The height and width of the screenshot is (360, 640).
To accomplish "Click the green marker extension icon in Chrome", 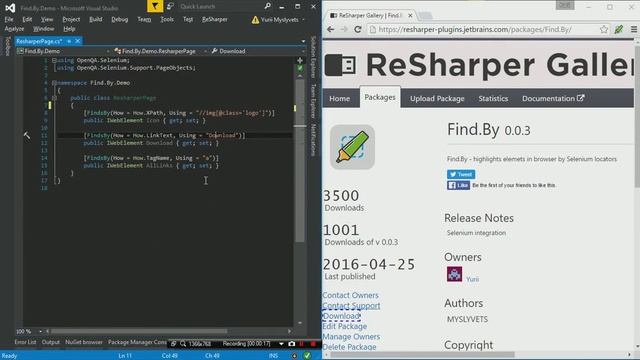I will pyautogui.click(x=619, y=29).
